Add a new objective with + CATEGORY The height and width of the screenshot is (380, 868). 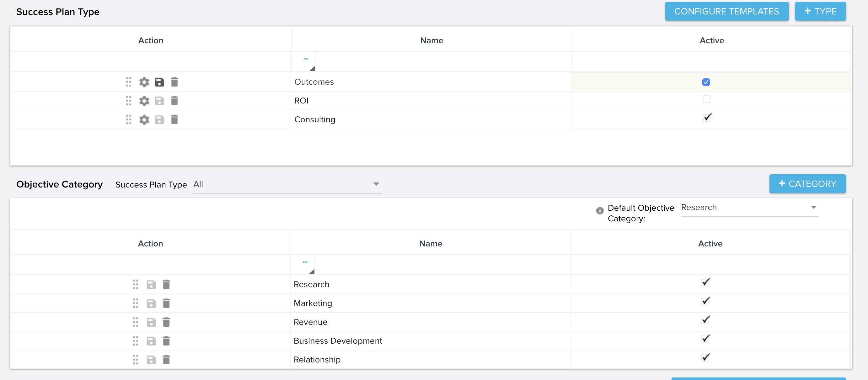tap(807, 184)
